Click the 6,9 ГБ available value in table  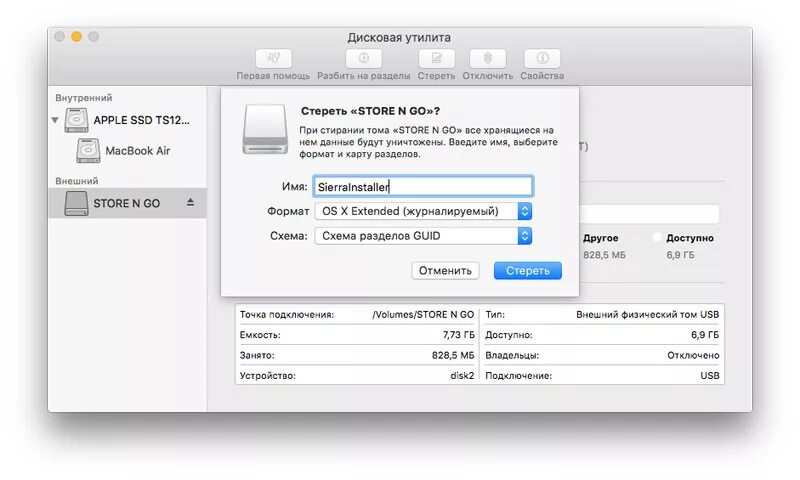(705, 335)
